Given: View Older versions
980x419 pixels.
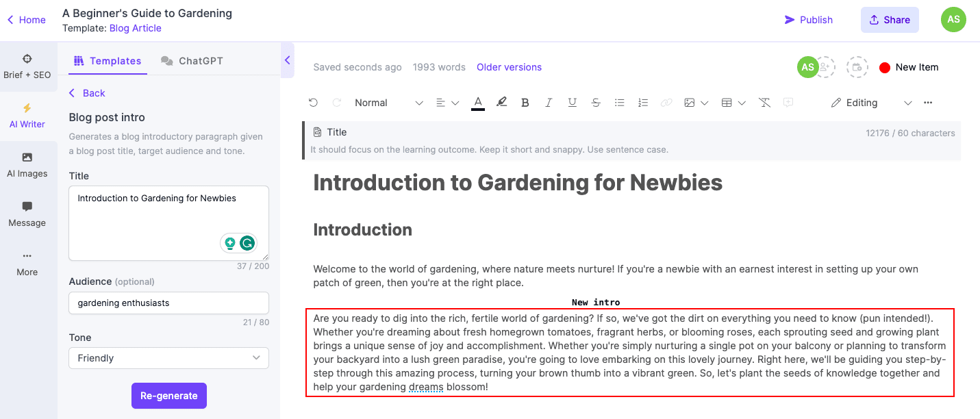Looking at the screenshot, I should pyautogui.click(x=509, y=67).
